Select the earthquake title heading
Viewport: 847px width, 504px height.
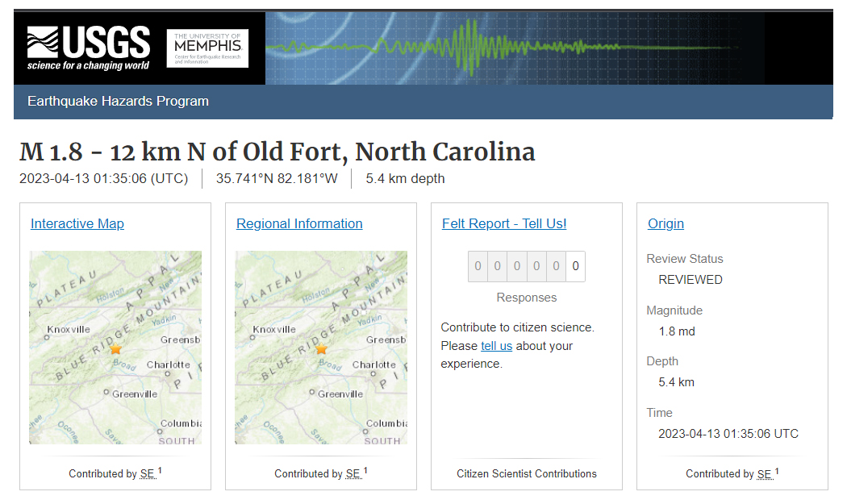[277, 152]
